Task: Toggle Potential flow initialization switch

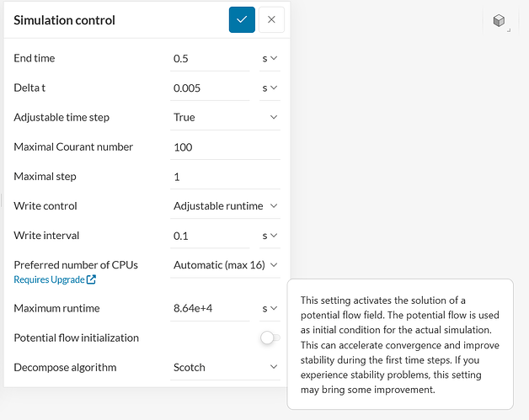Action: 270,338
